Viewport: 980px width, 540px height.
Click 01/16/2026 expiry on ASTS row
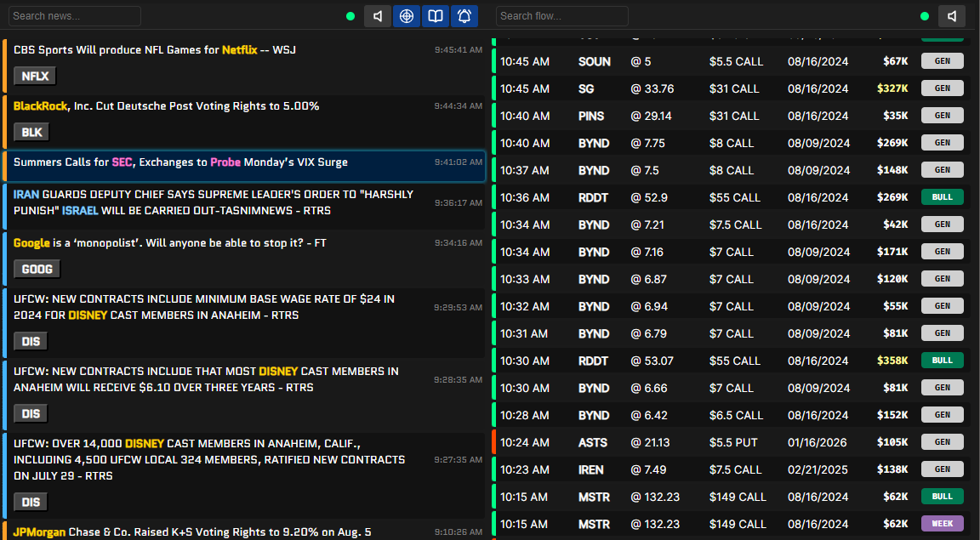tap(818, 442)
